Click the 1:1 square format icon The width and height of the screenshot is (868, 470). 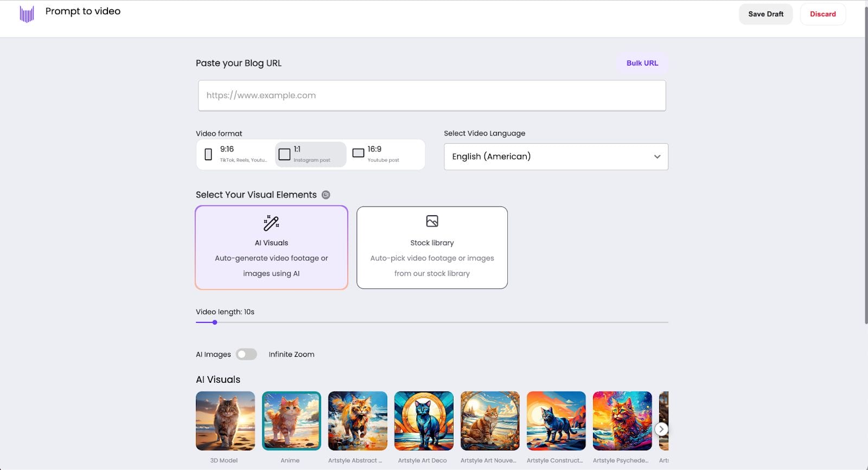coord(284,154)
